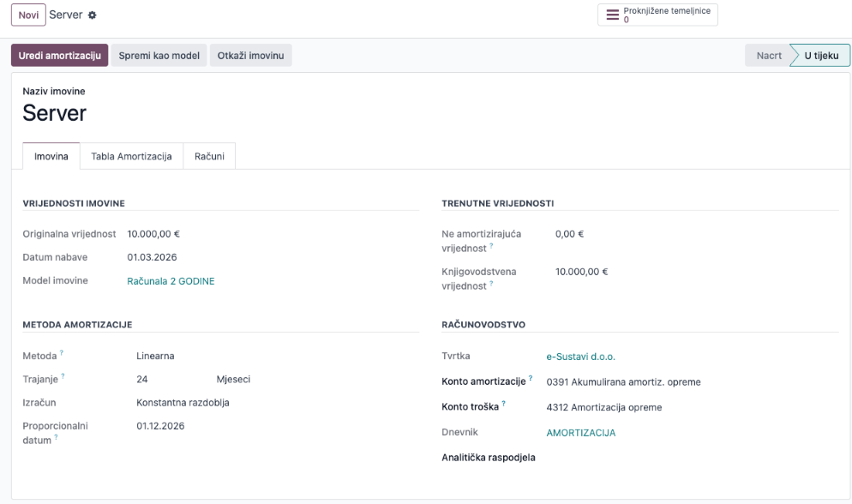Viewport: 852px width, 504px height.
Task: Show help tooltip for Ne amortizirajuća vrijednost
Action: (491, 245)
